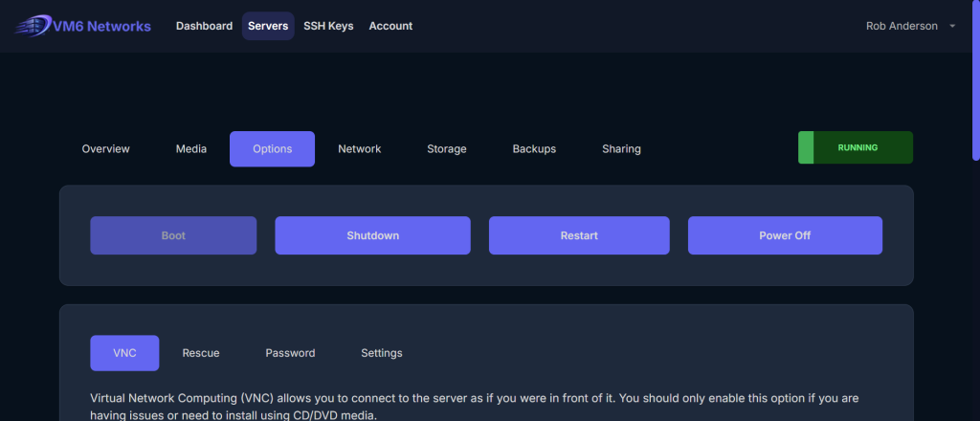This screenshot has width=980, height=421.
Task: Switch to the Storage tab
Action: 447,149
